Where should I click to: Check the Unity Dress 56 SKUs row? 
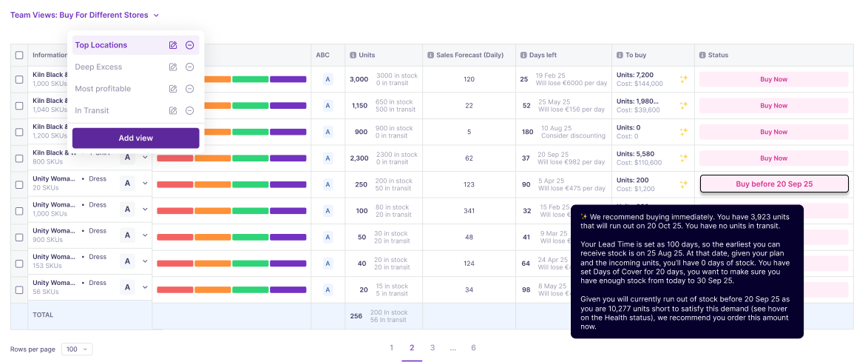(19, 289)
